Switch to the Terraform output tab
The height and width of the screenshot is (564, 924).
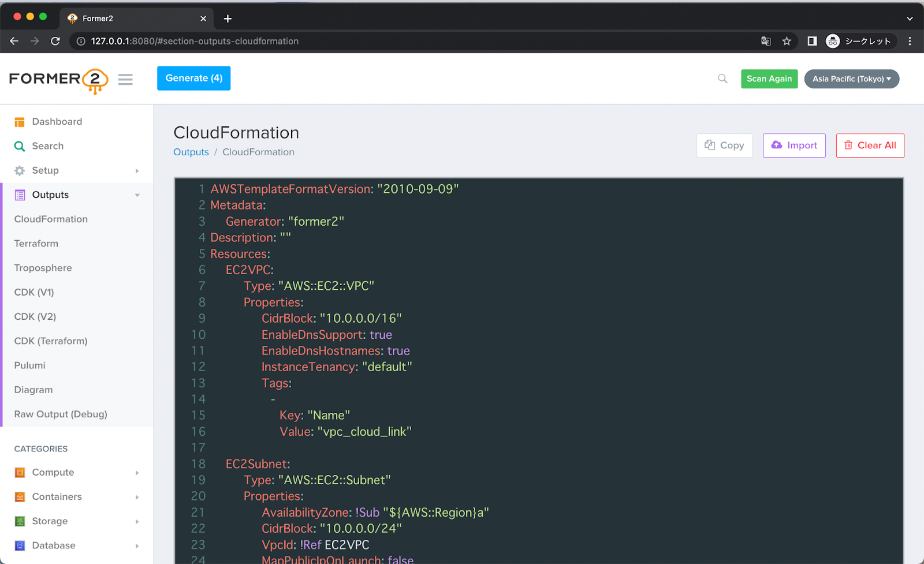(x=36, y=243)
